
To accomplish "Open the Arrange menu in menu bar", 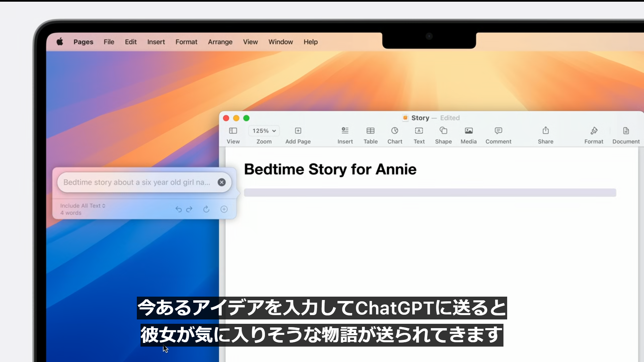I will 220,42.
